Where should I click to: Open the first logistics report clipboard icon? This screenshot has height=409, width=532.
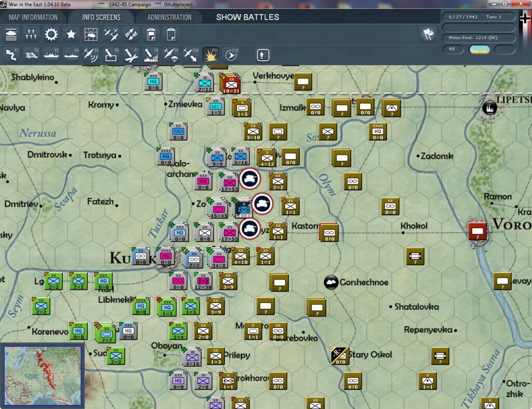(x=151, y=35)
